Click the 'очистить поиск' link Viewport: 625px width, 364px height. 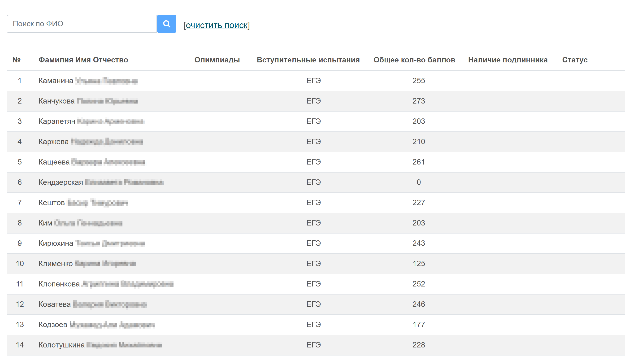point(217,25)
